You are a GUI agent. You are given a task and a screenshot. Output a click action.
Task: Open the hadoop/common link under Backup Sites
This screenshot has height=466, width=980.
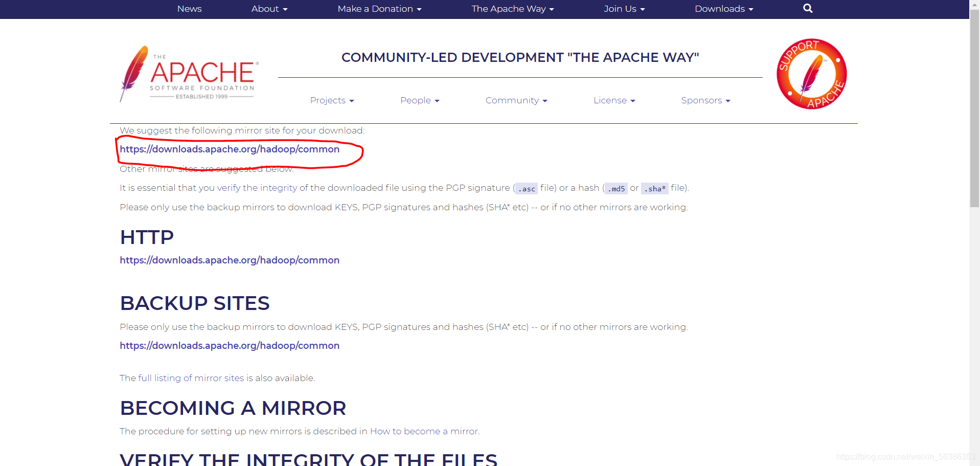pos(230,346)
